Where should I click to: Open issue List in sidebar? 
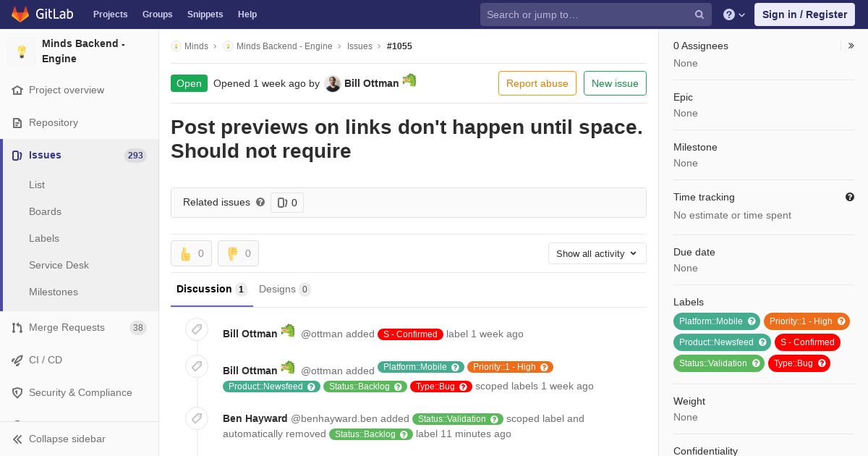37,185
